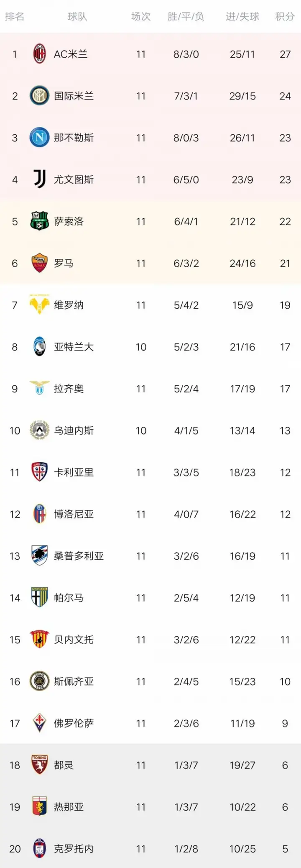Tap the Napoli blue N badge
Image resolution: width=301 pixels, height=868 pixels.
(x=39, y=138)
